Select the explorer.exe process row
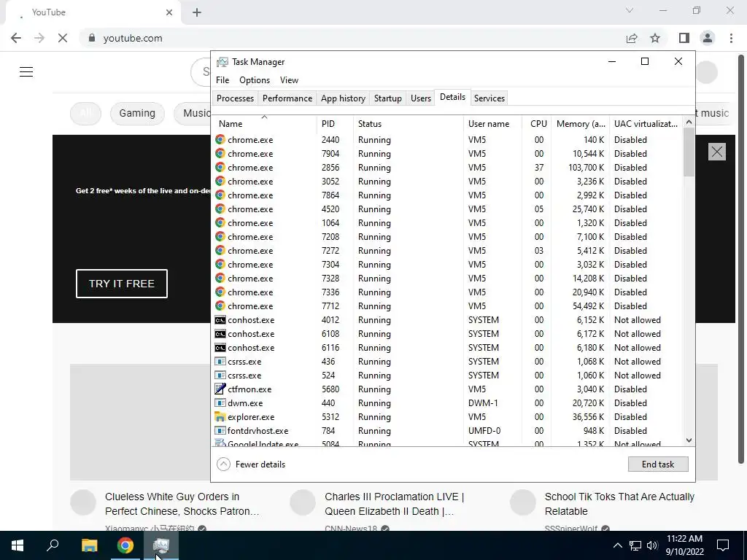The width and height of the screenshot is (747, 560). tap(447, 417)
